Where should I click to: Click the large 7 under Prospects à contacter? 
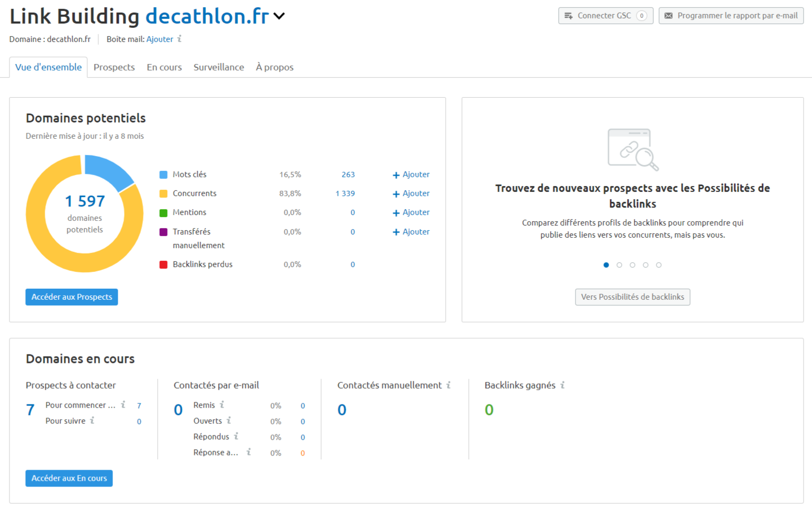coord(30,410)
